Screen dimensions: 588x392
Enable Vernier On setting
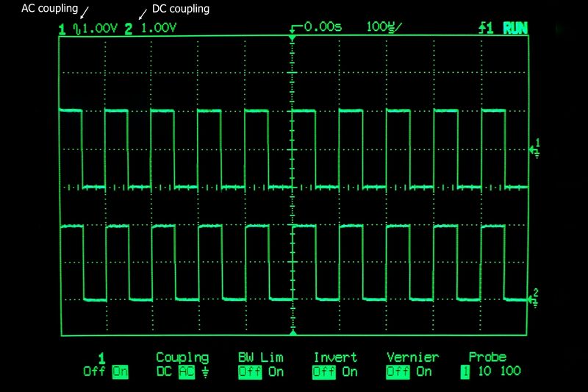(424, 371)
